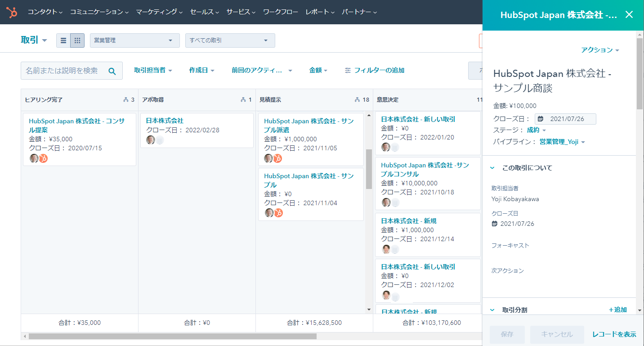Click owner avatar on ¥10,000,000 deal card
The width and height of the screenshot is (644, 346).
386,202
